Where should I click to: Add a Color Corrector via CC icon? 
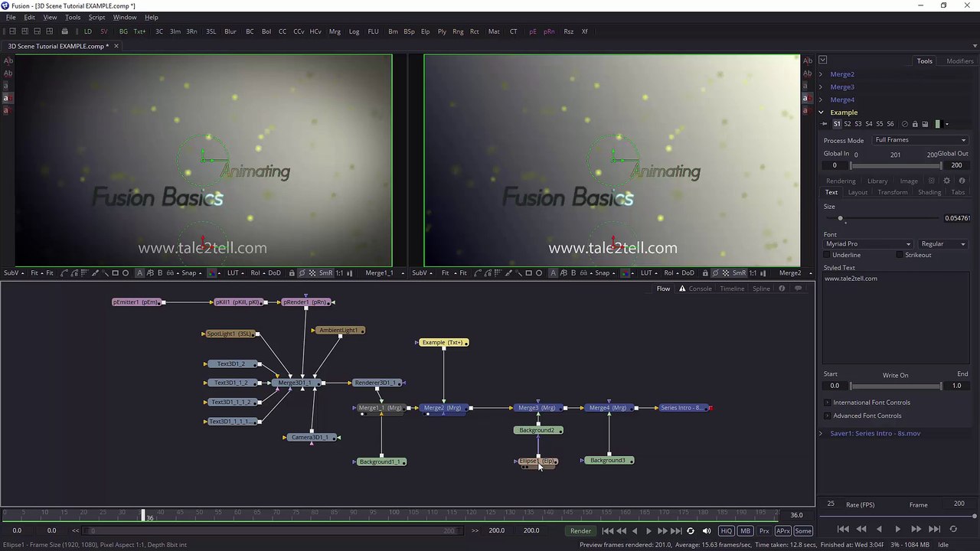pos(283,31)
